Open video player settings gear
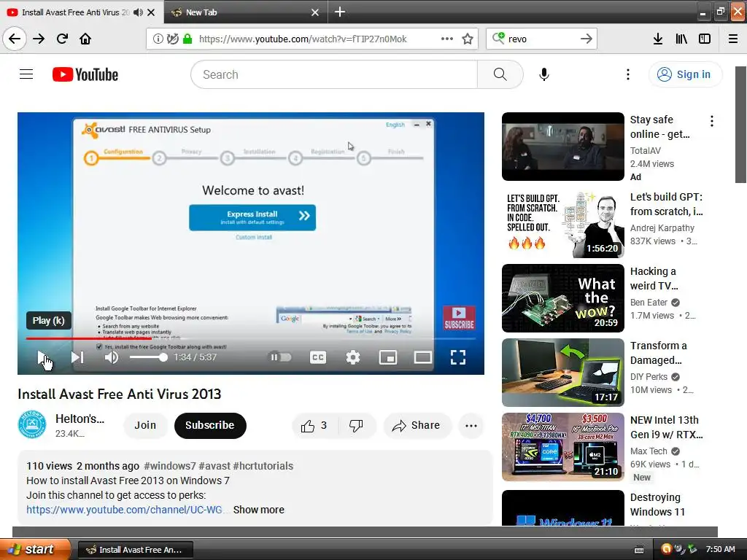This screenshot has width=747, height=560. pos(352,357)
